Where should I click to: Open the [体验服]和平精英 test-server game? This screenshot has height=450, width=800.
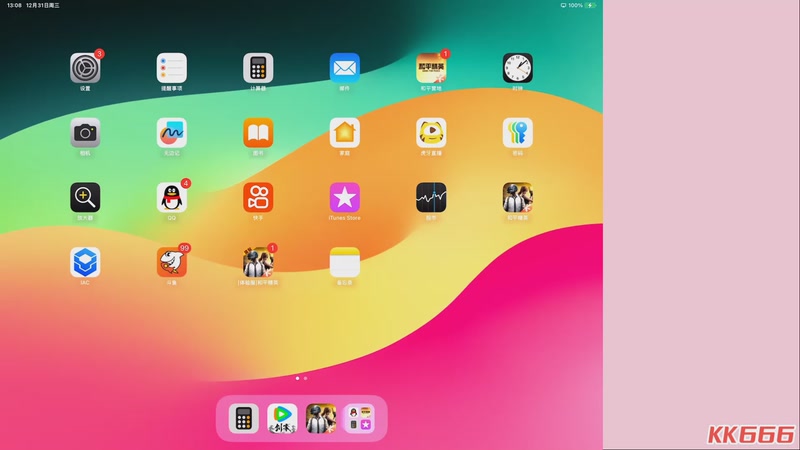258,262
